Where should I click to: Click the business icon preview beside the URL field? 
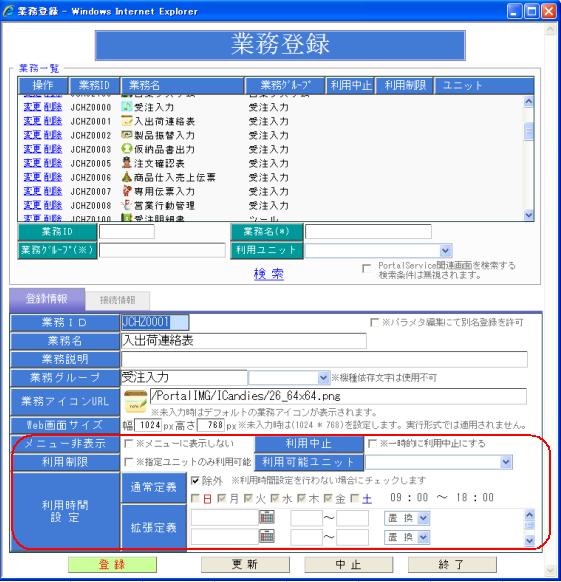136,402
